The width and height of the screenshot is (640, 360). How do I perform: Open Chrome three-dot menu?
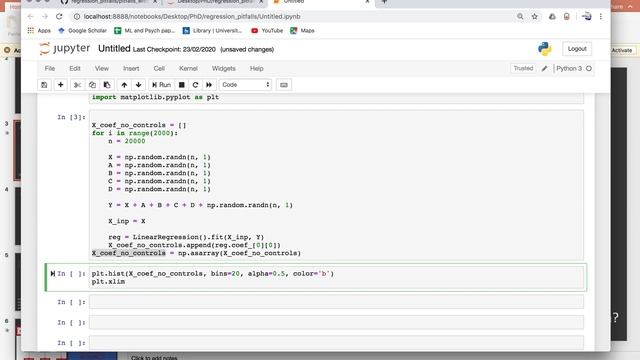pos(601,16)
